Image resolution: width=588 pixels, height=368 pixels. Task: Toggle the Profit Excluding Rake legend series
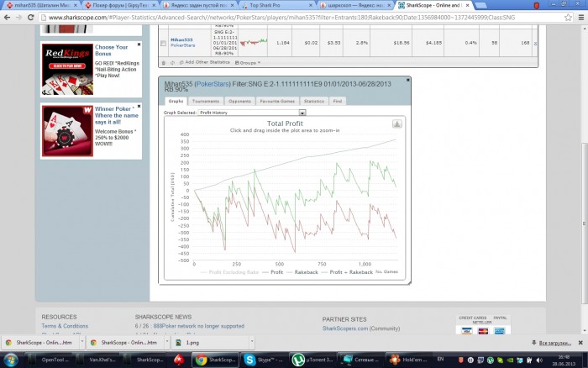point(229,272)
